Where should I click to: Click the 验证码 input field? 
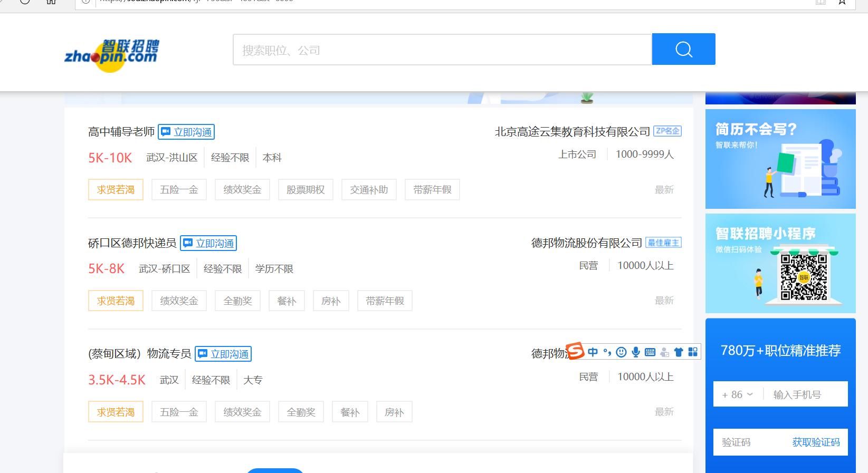coord(749,442)
